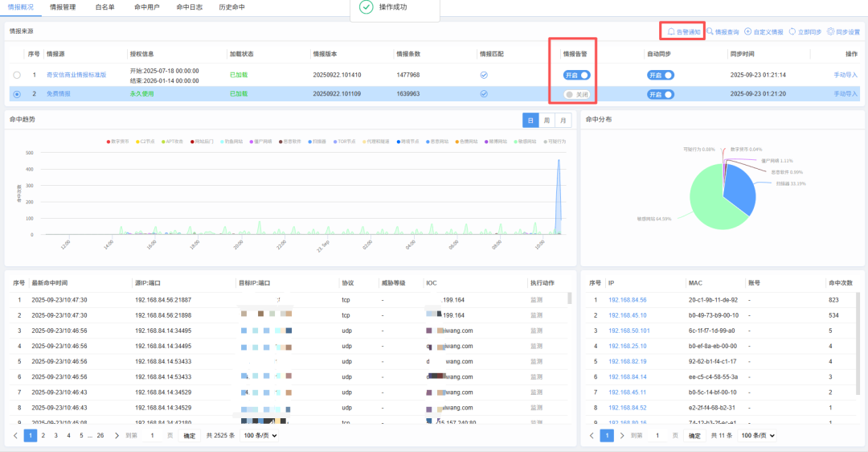Click 情报匹配 check icon for 免费情报 row
Image resolution: width=868 pixels, height=452 pixels.
coord(484,94)
